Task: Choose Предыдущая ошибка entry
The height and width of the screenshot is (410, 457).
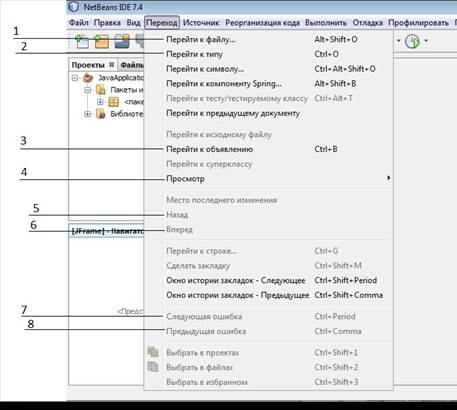Action: [x=269, y=331]
